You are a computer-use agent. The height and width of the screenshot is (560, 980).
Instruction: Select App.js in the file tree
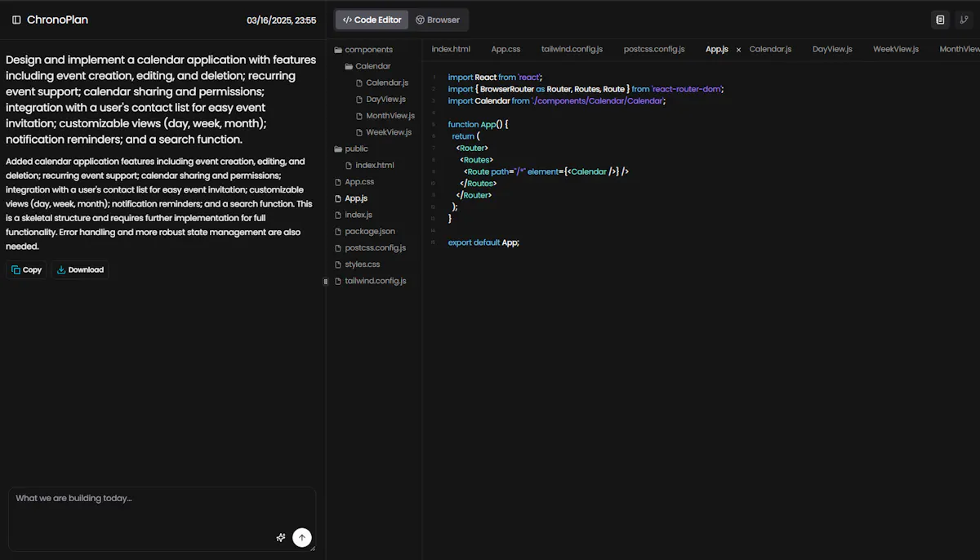pos(350,198)
